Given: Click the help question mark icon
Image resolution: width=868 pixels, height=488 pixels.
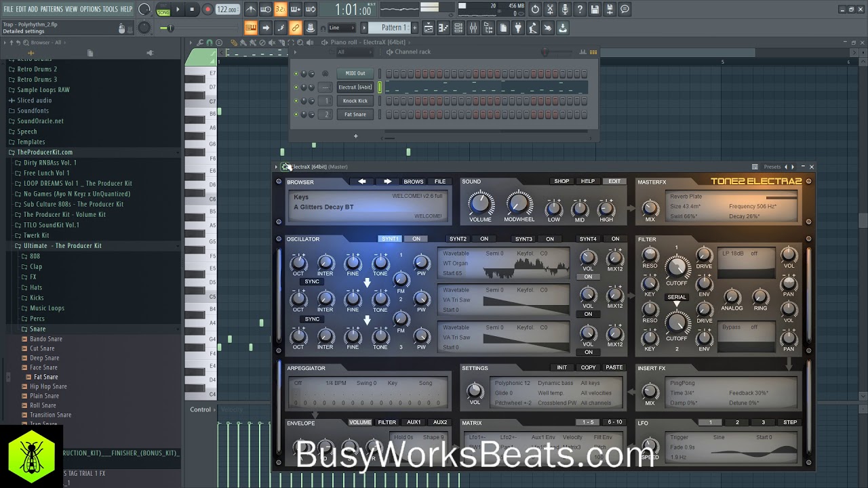Looking at the screenshot, I should tap(580, 9).
